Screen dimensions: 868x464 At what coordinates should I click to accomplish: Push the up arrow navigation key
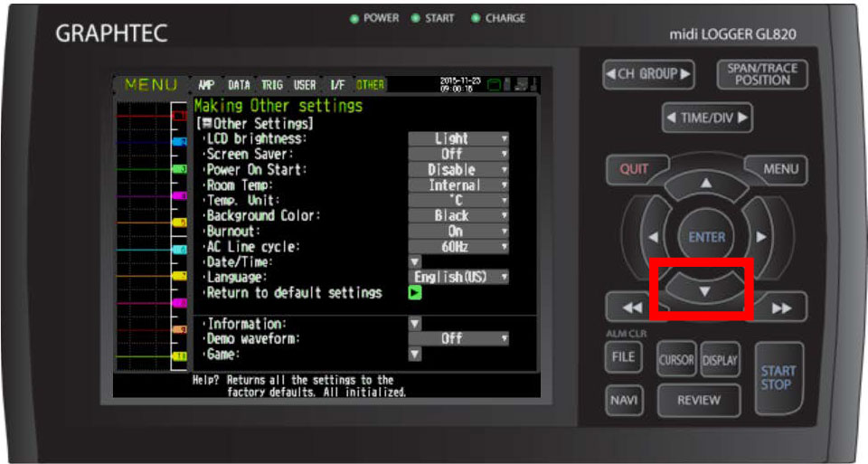pyautogui.click(x=706, y=184)
